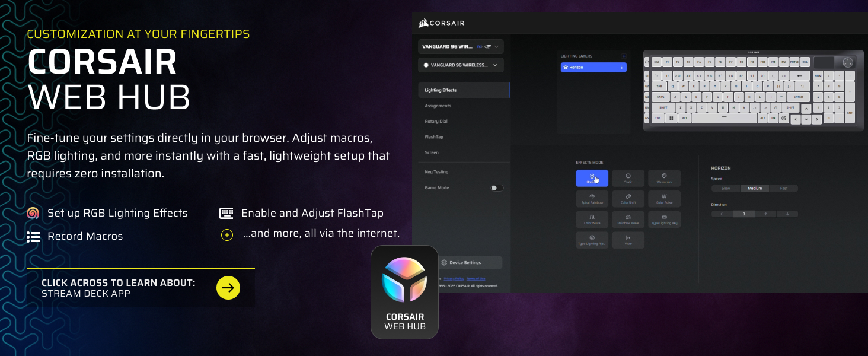Screen dimensions: 868x356
Task: Open the Privacy Policy link
Action: [453, 278]
